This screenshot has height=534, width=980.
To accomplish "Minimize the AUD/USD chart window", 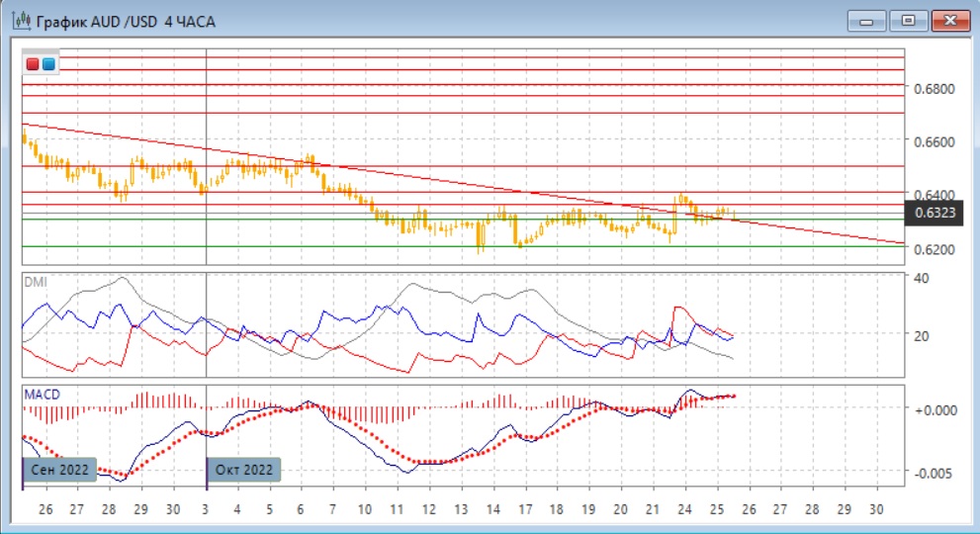I will [x=869, y=20].
